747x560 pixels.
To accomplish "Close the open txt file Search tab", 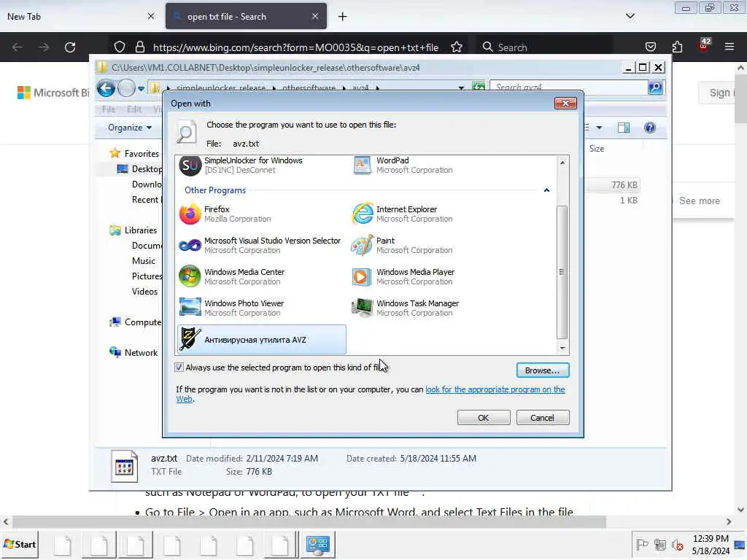I will 315,16.
